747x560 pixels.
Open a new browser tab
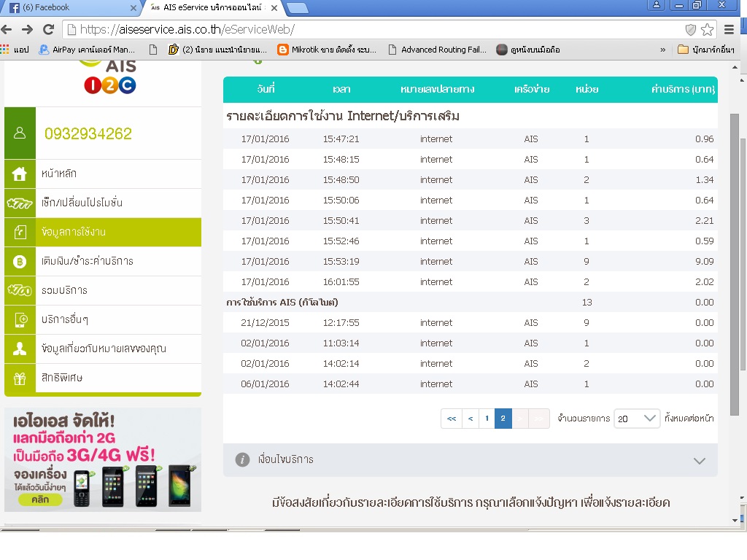pyautogui.click(x=297, y=7)
